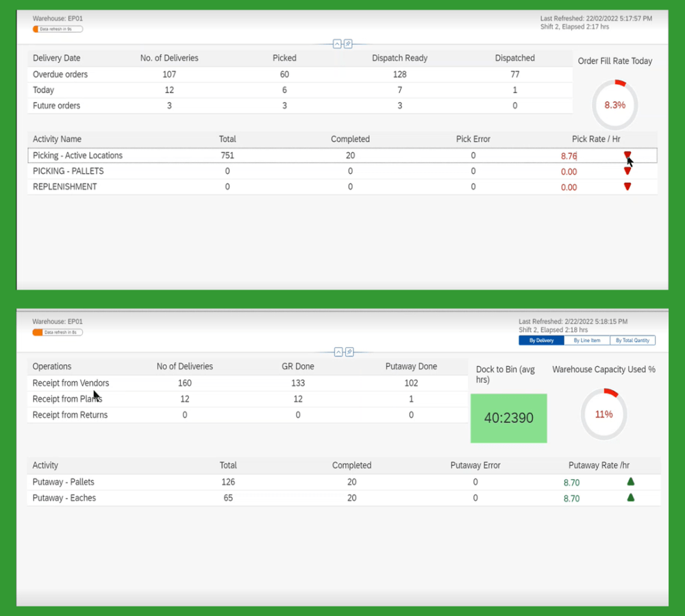Select the Receipt from Vendors row
Screen dimensions: 685x616
pyautogui.click(x=71, y=383)
